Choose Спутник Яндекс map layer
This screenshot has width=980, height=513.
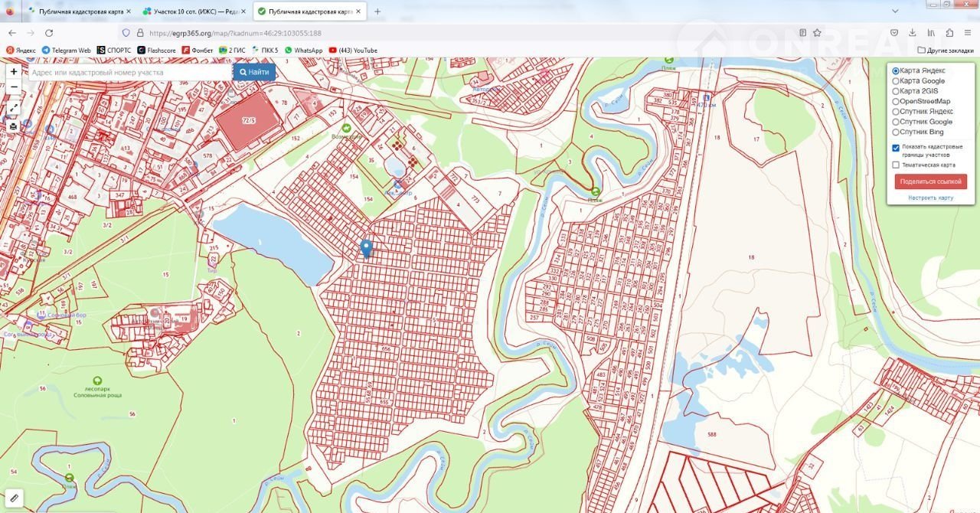[896, 112]
